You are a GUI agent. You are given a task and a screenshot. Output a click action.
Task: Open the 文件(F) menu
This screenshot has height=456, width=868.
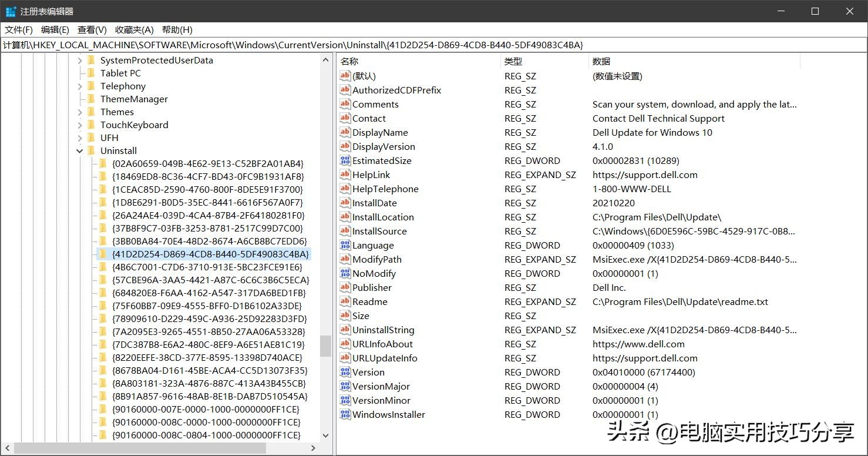tap(19, 30)
